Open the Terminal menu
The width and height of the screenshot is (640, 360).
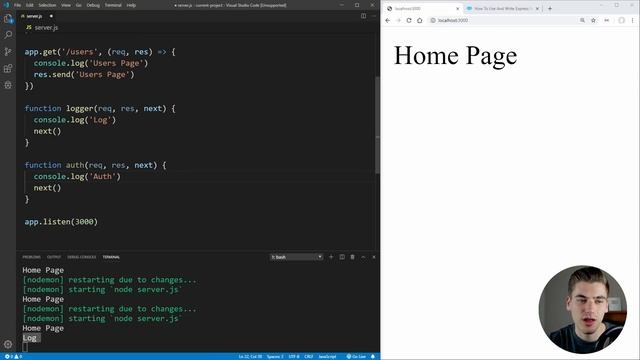[x=113, y=5]
